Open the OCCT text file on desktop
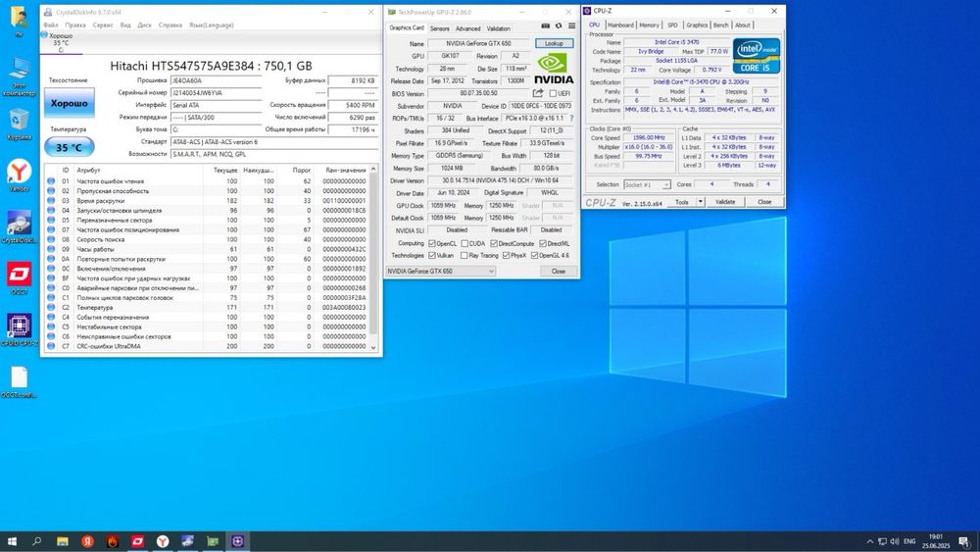The image size is (980, 552). (19, 381)
